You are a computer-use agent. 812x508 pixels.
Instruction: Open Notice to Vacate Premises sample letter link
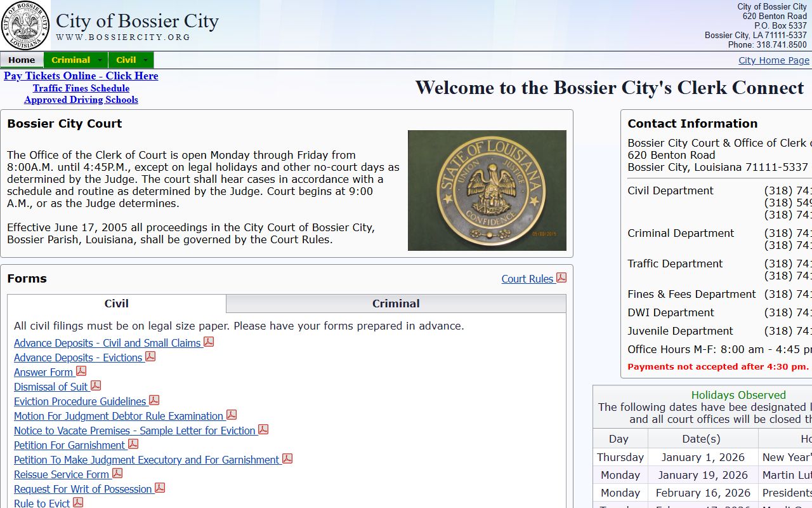point(134,431)
